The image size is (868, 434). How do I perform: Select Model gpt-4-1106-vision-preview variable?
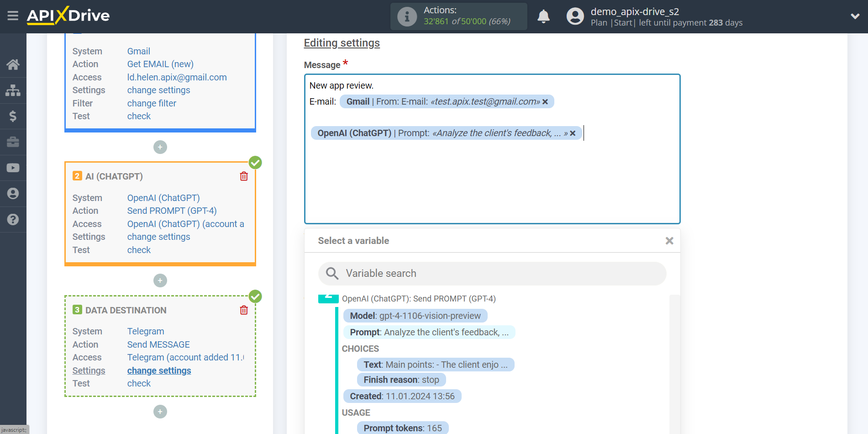coord(415,316)
